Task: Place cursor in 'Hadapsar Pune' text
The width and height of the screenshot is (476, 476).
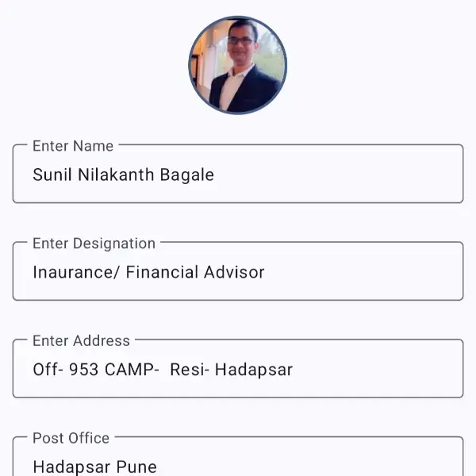Action: click(x=94, y=466)
